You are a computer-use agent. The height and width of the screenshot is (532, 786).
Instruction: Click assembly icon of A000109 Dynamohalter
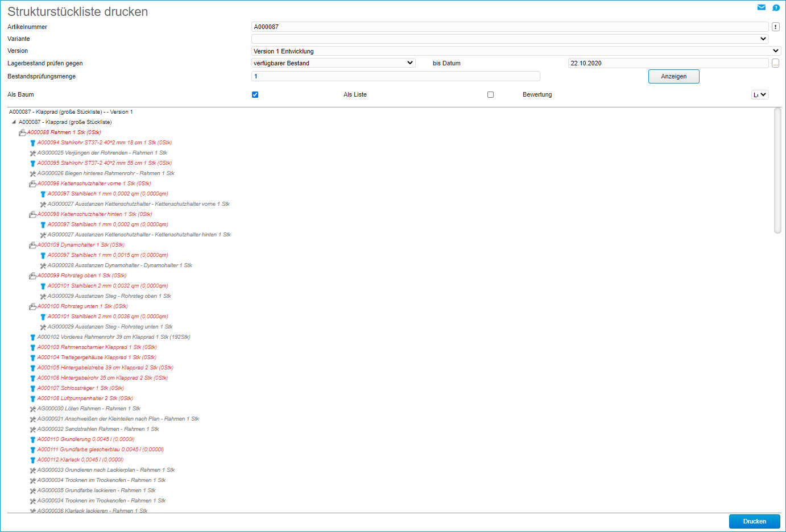point(32,245)
